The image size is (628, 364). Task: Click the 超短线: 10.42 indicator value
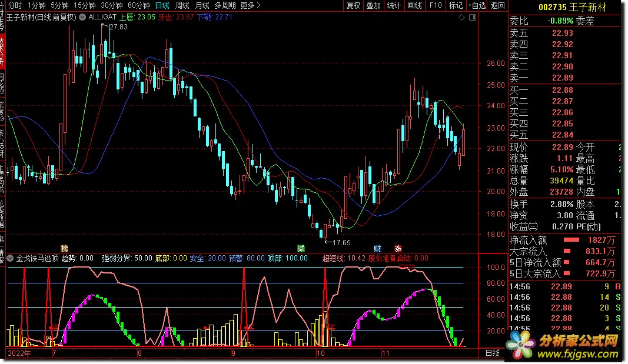pos(344,258)
